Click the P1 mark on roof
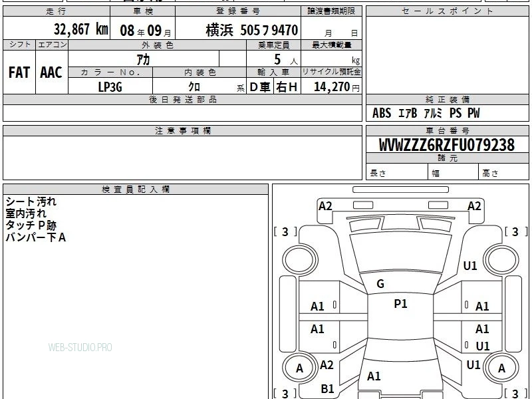 tap(400, 304)
